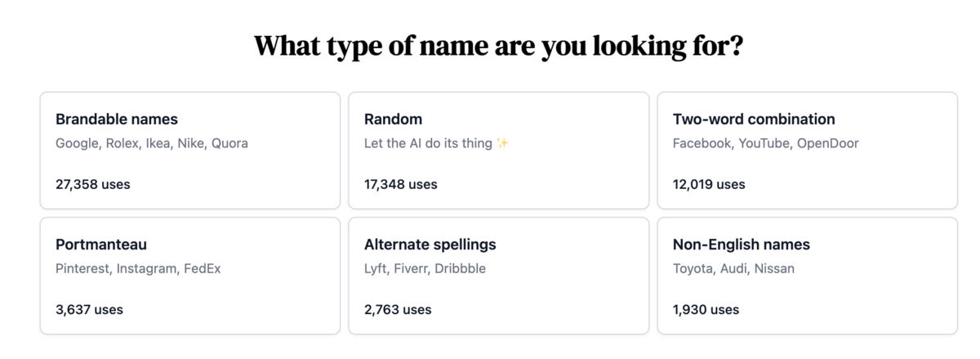Screen dimensions: 980x359
Task: Click the 17,348 uses count
Action: pyautogui.click(x=400, y=184)
